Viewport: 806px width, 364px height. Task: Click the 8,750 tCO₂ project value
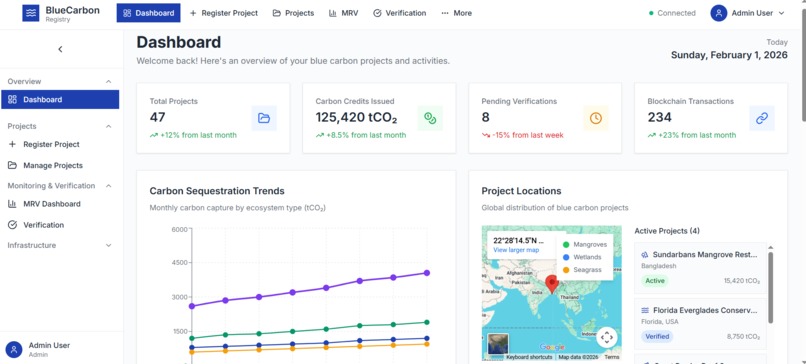(744, 337)
